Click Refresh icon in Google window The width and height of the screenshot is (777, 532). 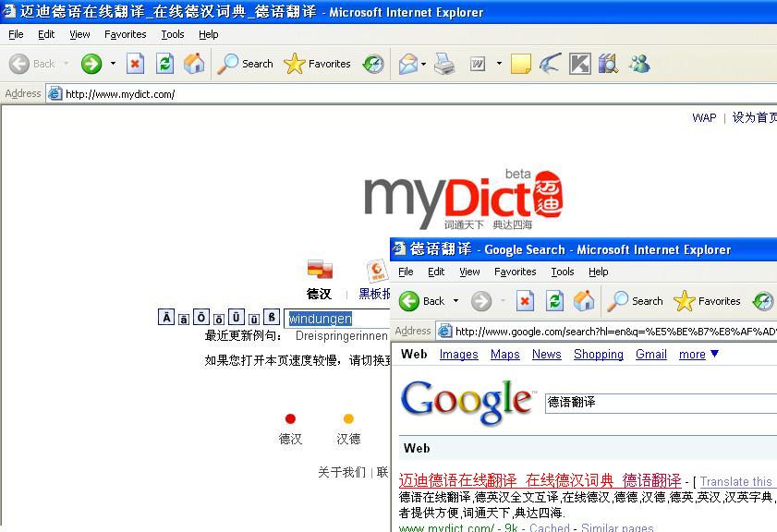[x=554, y=301]
